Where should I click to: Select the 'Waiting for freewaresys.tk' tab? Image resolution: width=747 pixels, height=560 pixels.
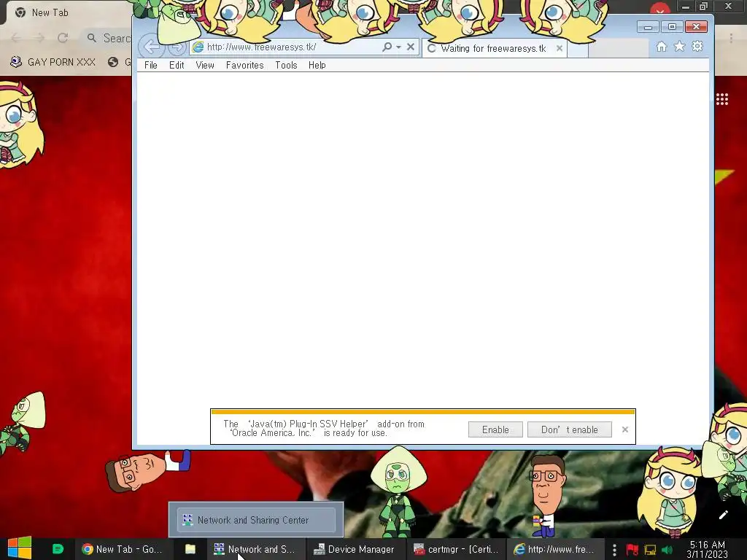[495, 48]
